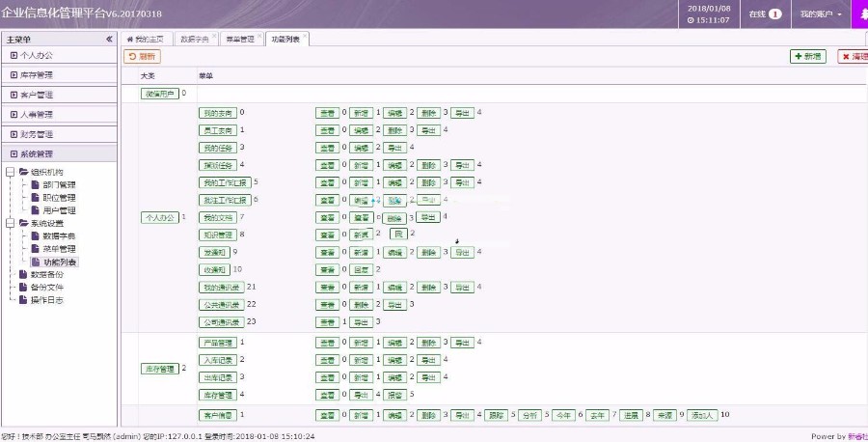Screen dimensions: 868x442
Task: Click the file icon next to 数据字典 in tree
Action: tap(36, 235)
